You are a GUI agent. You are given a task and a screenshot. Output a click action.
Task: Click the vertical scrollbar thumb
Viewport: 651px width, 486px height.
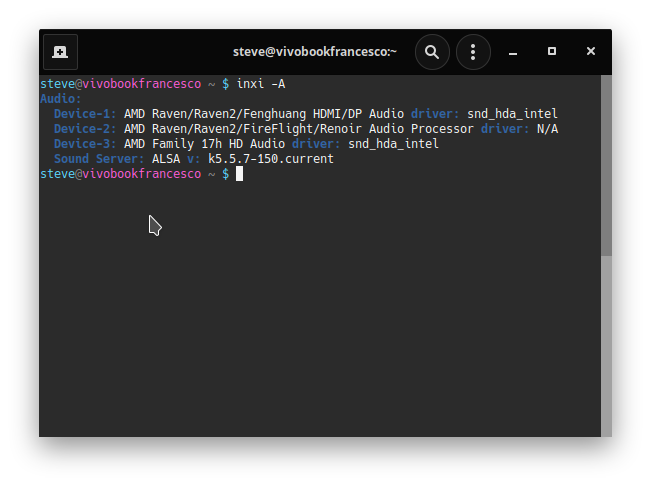click(606, 165)
